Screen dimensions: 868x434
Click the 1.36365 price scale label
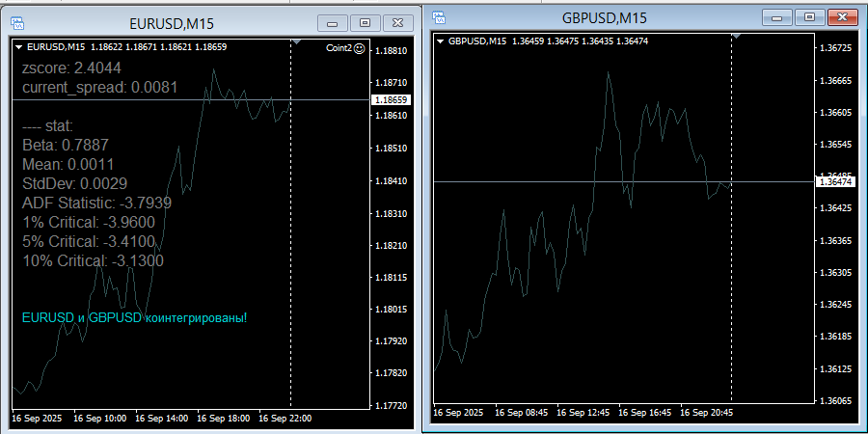[836, 241]
